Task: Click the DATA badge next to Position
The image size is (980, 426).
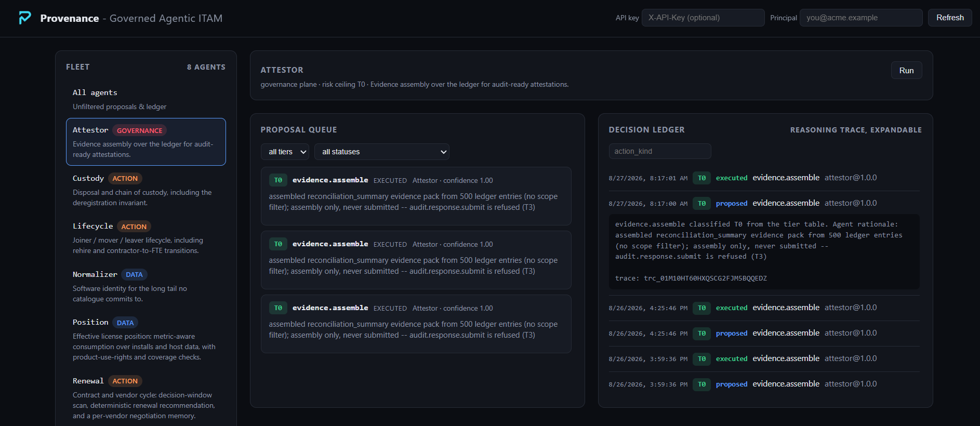Action: (x=125, y=323)
